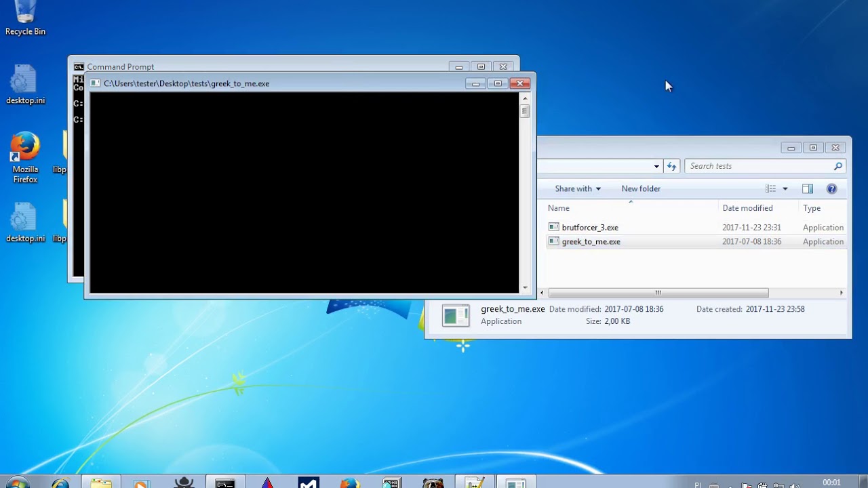Click the New folder button
Image resolution: width=868 pixels, height=488 pixels.
coord(641,188)
